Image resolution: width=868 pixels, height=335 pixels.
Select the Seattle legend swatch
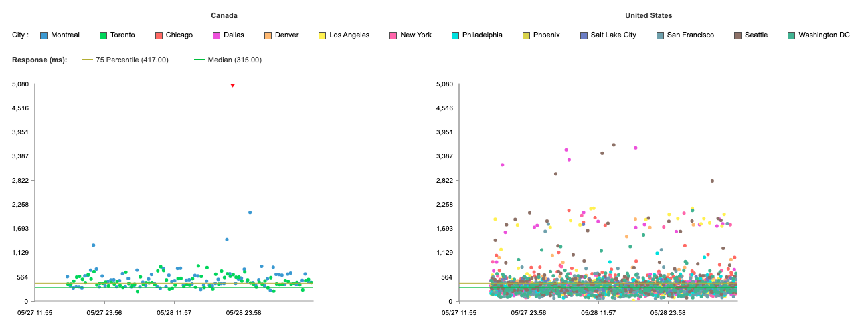coord(737,35)
